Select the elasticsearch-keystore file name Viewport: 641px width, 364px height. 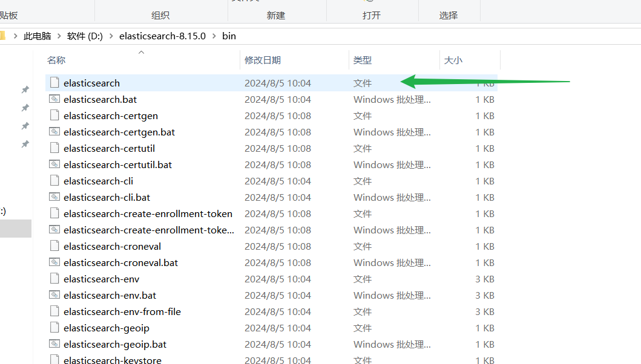(113, 360)
